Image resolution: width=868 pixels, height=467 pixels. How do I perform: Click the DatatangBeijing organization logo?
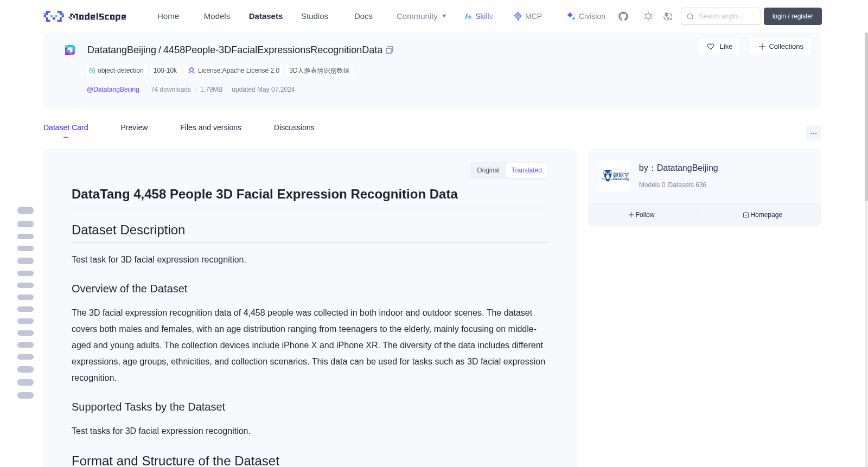pos(615,176)
